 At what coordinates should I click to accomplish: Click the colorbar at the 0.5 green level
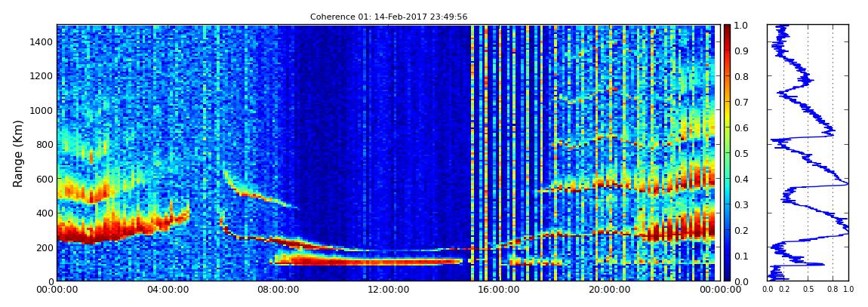(727, 153)
